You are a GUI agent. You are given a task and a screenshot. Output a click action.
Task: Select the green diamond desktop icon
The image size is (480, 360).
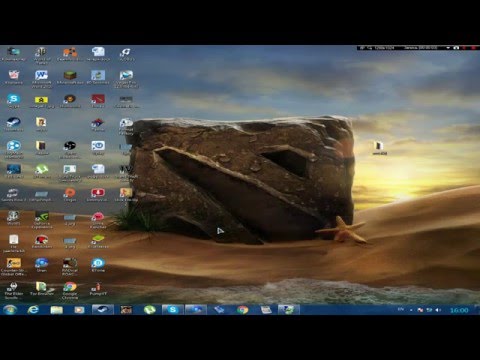(x=98, y=239)
